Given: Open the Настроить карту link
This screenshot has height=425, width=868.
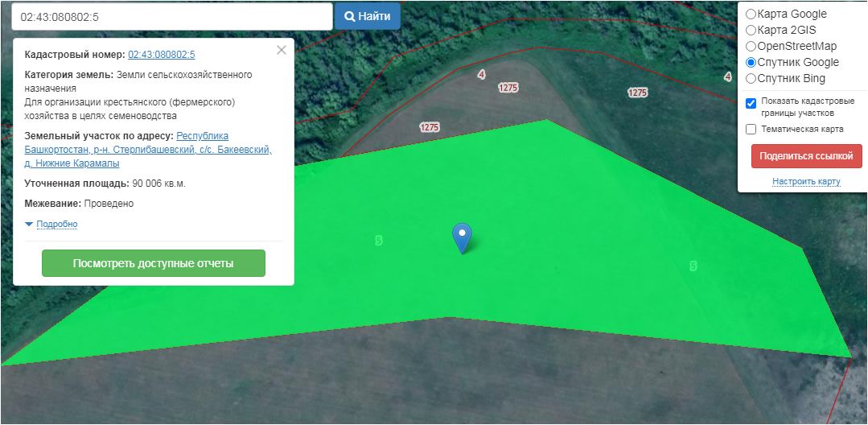Looking at the screenshot, I should (806, 181).
